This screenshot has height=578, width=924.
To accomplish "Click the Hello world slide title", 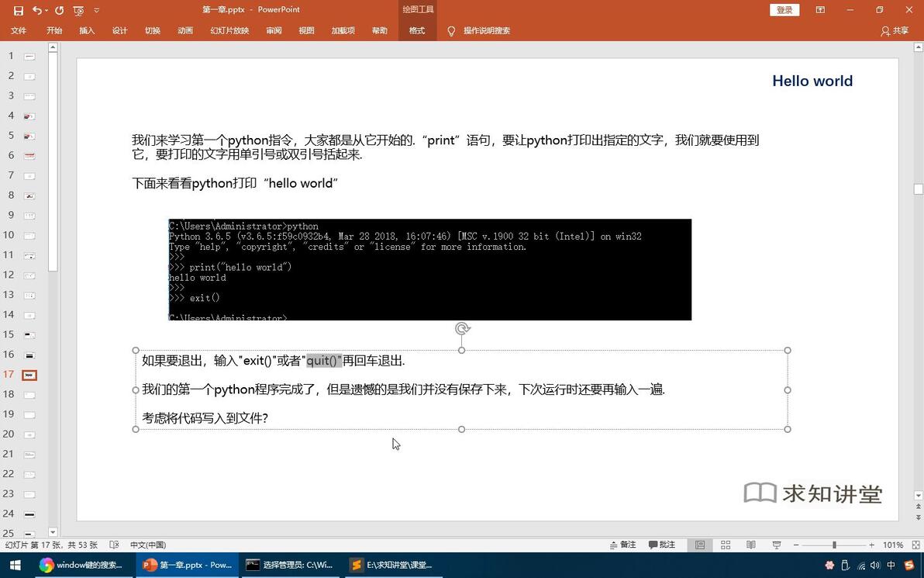I will coord(812,81).
